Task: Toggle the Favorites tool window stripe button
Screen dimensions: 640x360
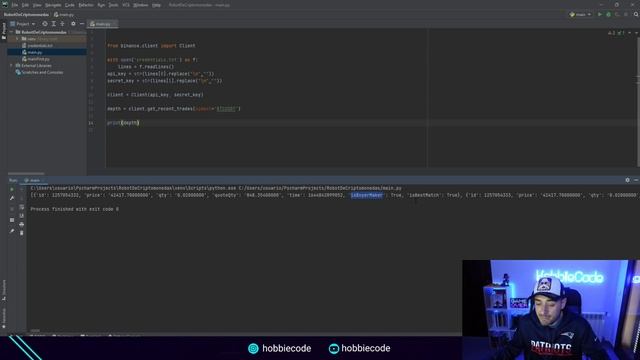Action: (4, 318)
